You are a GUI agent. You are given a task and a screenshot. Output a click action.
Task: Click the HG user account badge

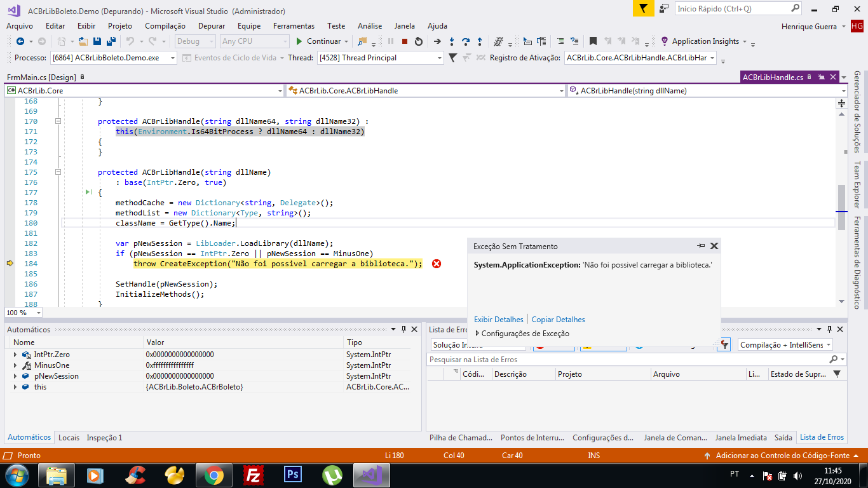857,26
